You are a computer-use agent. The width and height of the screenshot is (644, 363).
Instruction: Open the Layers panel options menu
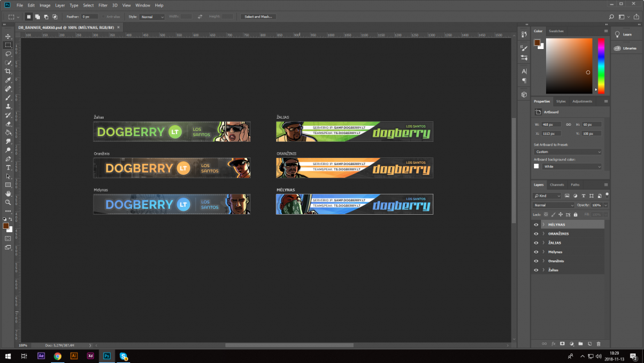pyautogui.click(x=606, y=184)
